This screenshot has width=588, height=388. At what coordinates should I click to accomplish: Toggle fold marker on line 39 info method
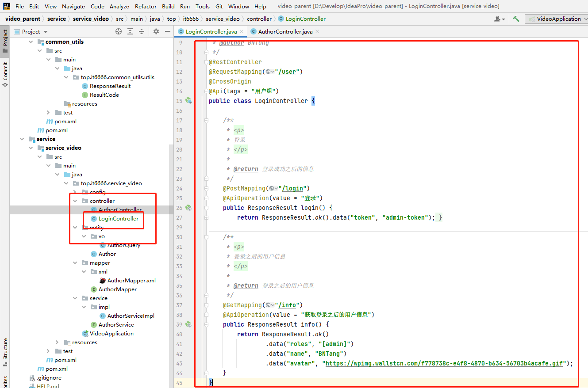206,324
